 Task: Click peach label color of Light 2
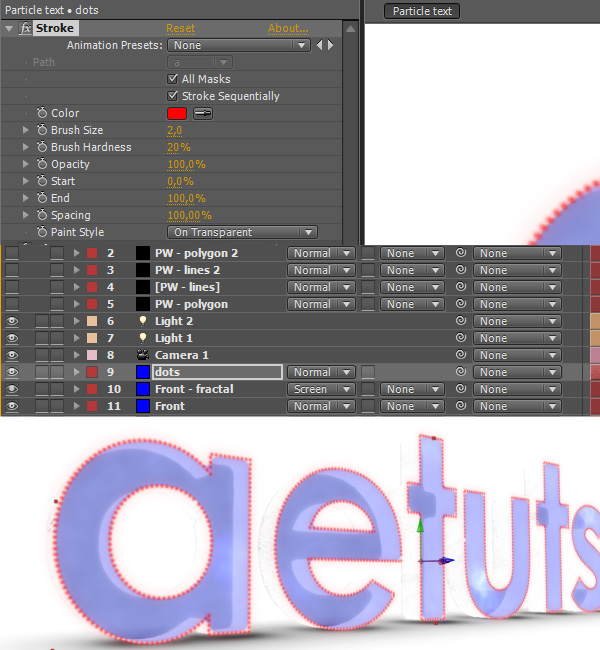(x=92, y=321)
